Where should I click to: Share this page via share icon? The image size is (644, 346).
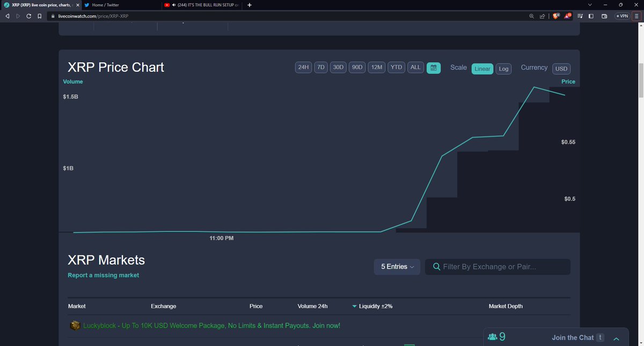[542, 16]
